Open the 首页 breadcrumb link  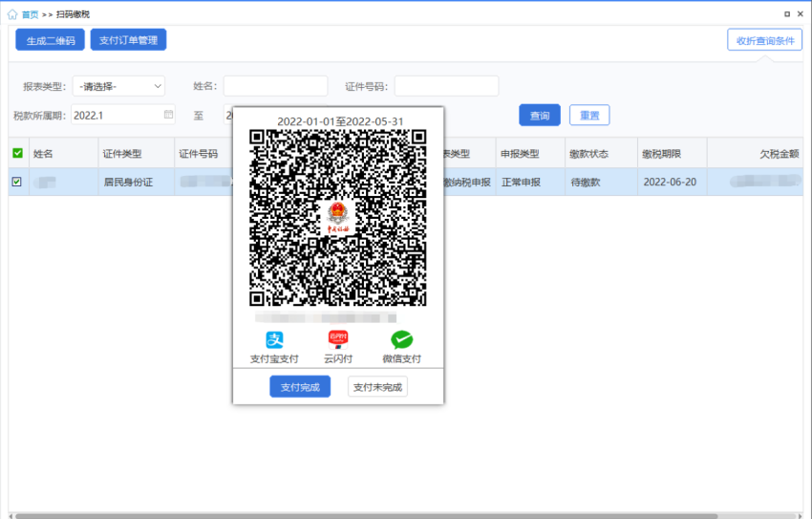click(x=30, y=14)
